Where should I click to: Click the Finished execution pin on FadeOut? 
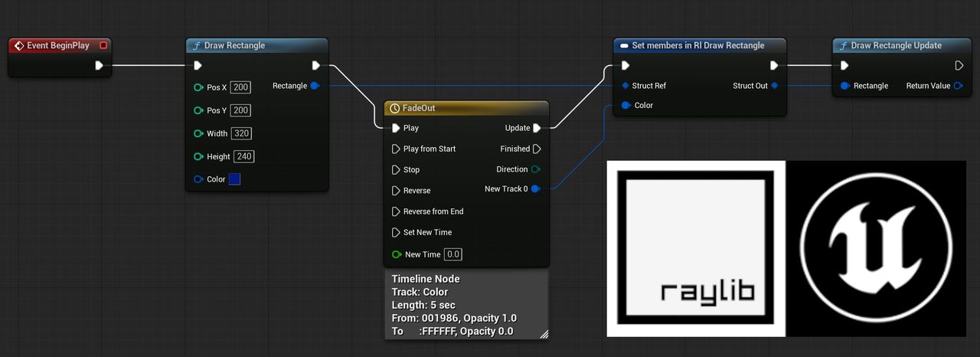(537, 149)
